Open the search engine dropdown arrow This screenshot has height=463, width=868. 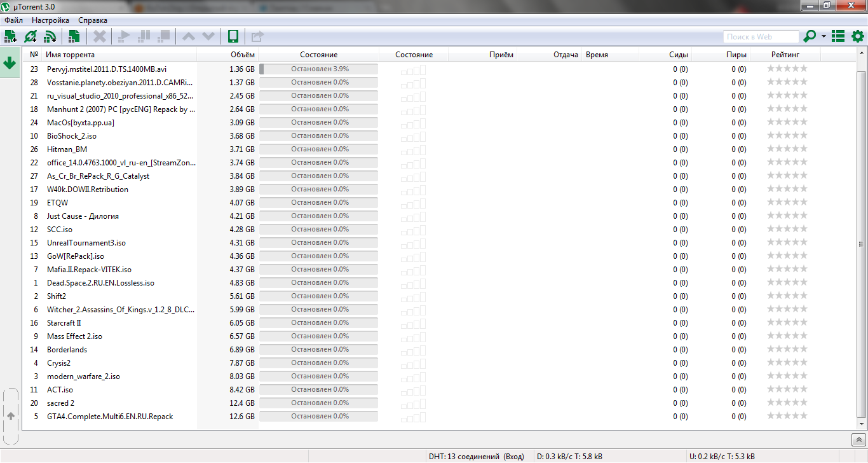tap(824, 36)
